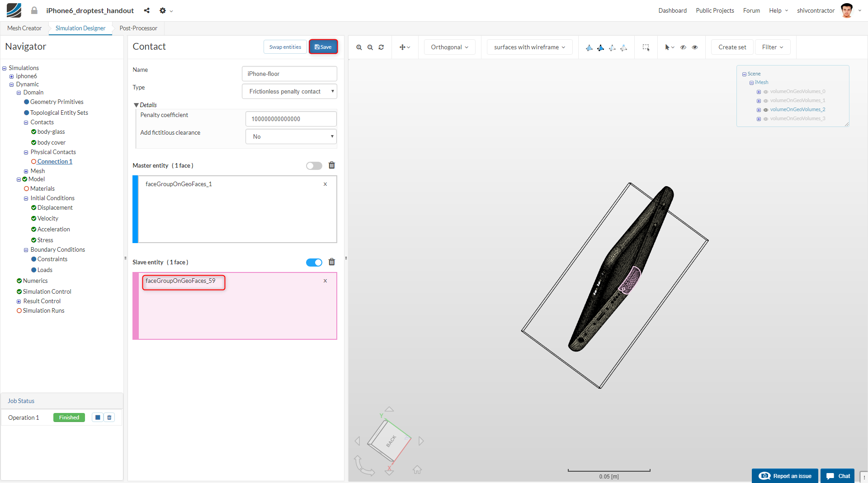Click the reset view refresh icon

(x=381, y=47)
